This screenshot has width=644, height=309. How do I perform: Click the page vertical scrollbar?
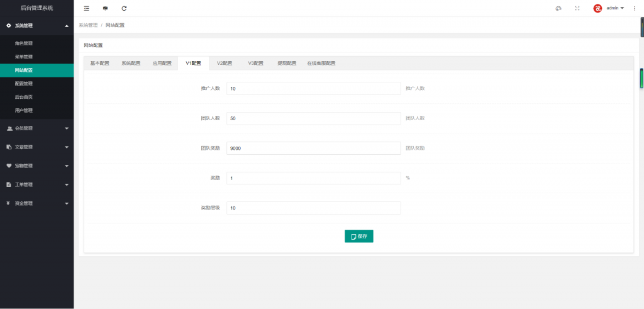(x=642, y=78)
